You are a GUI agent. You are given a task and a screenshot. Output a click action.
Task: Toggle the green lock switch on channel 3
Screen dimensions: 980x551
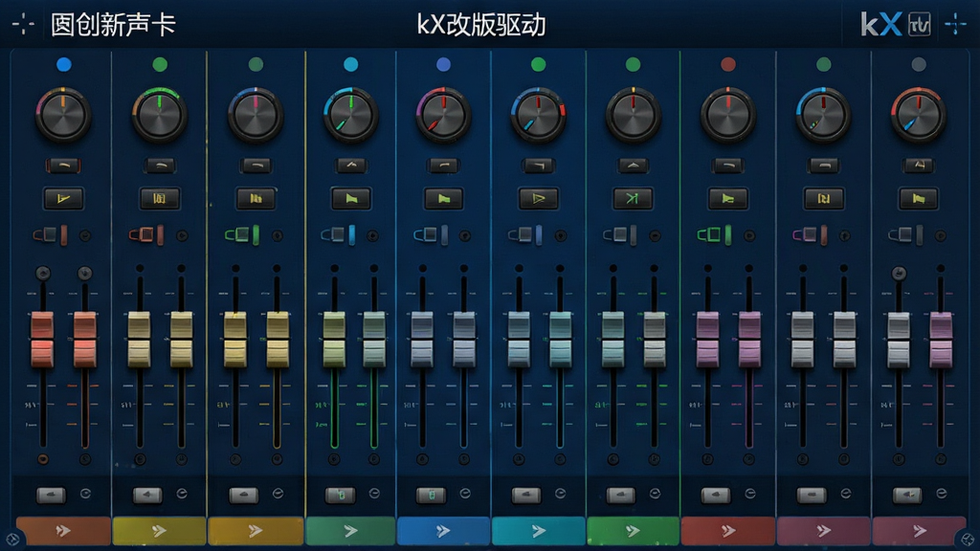242,235
